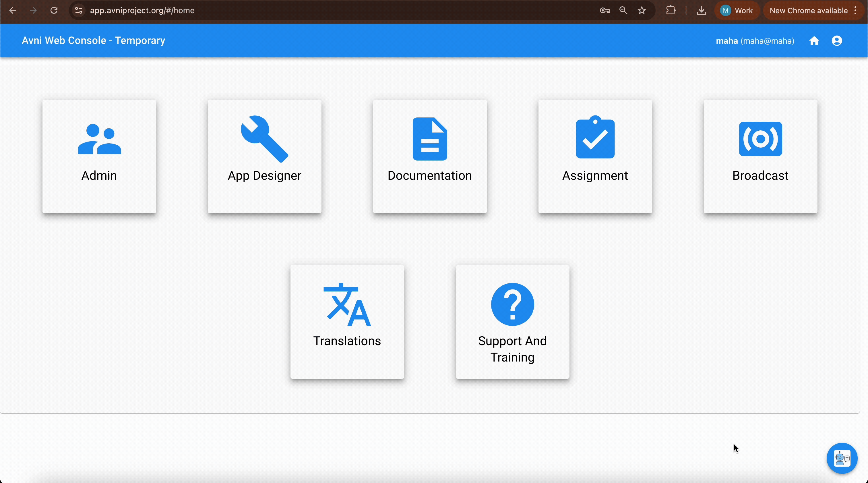Screen dimensions: 868x483
Task: Open the user account profile icon
Action: (x=837, y=41)
